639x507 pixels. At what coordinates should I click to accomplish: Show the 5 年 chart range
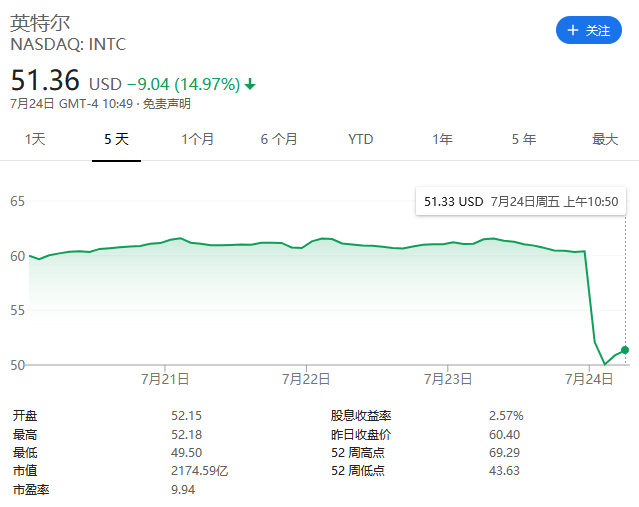tap(523, 139)
